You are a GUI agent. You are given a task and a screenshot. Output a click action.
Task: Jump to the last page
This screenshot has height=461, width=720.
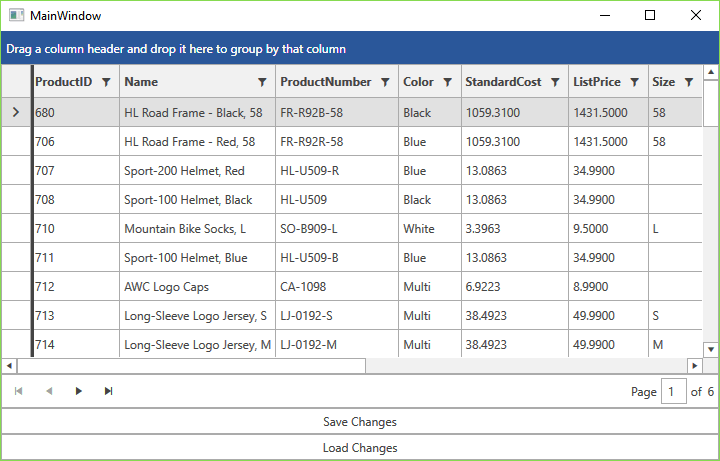[108, 391]
